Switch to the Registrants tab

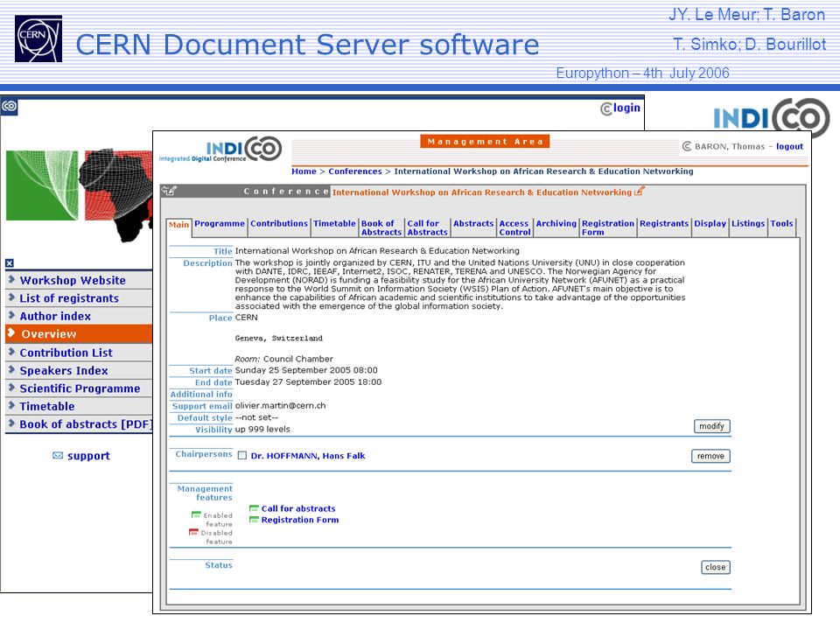pyautogui.click(x=664, y=223)
